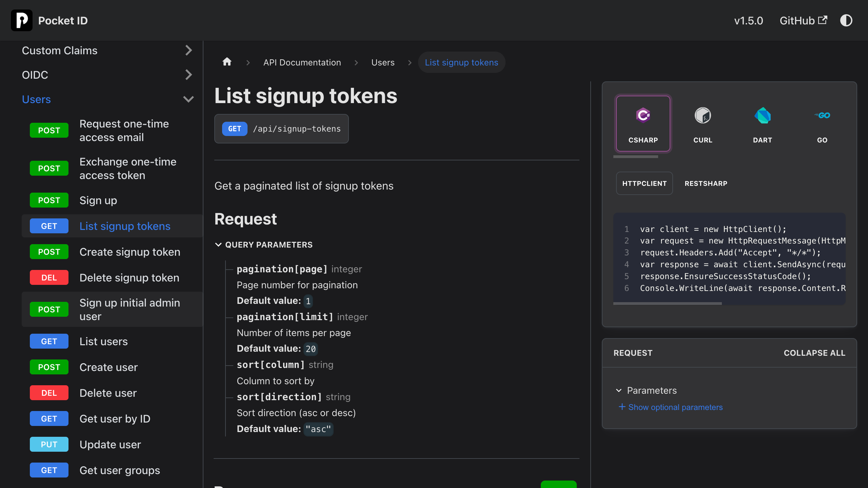This screenshot has height=488, width=868.
Task: Click the API Documentation breadcrumb
Action: click(302, 62)
